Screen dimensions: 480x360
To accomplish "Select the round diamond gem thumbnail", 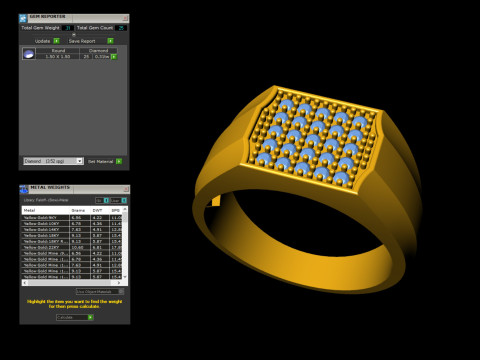I will click(29, 54).
